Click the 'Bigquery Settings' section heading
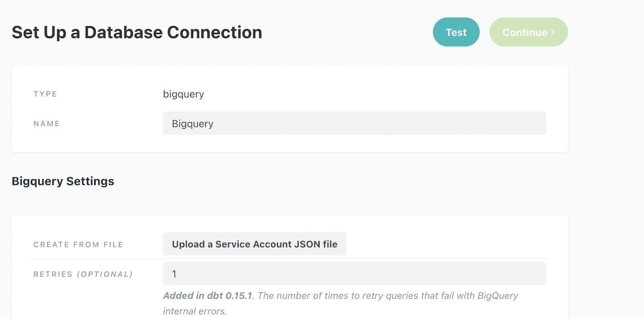The image size is (644, 319). [63, 181]
